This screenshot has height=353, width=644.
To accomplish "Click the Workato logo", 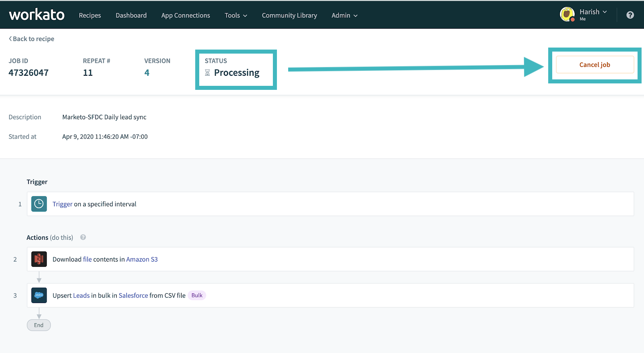I will pyautogui.click(x=37, y=15).
